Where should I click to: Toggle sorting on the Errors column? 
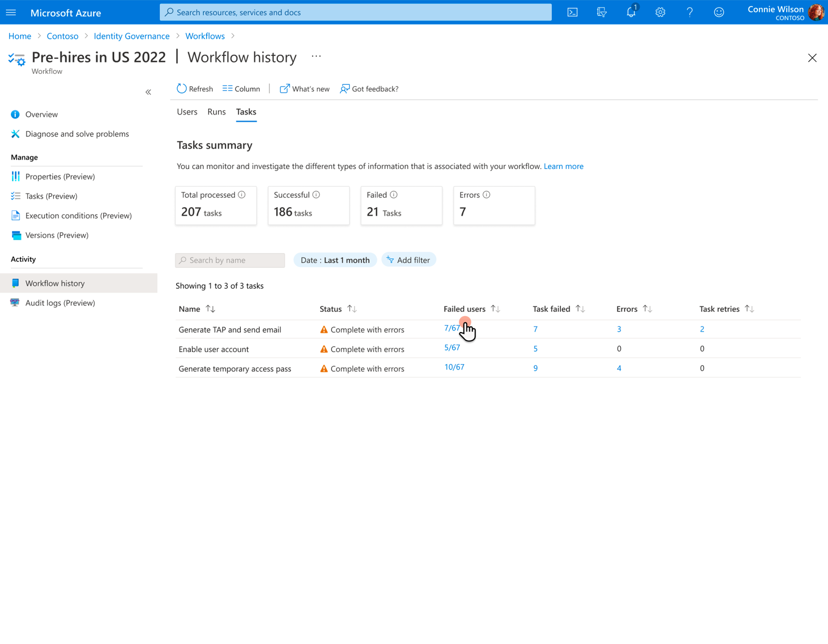click(x=648, y=309)
